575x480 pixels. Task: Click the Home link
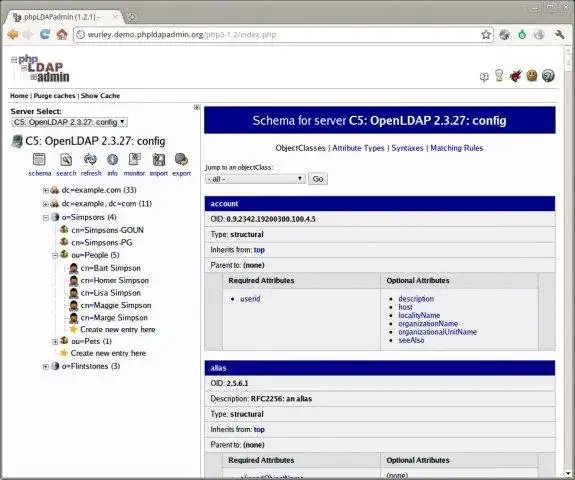tap(19, 96)
